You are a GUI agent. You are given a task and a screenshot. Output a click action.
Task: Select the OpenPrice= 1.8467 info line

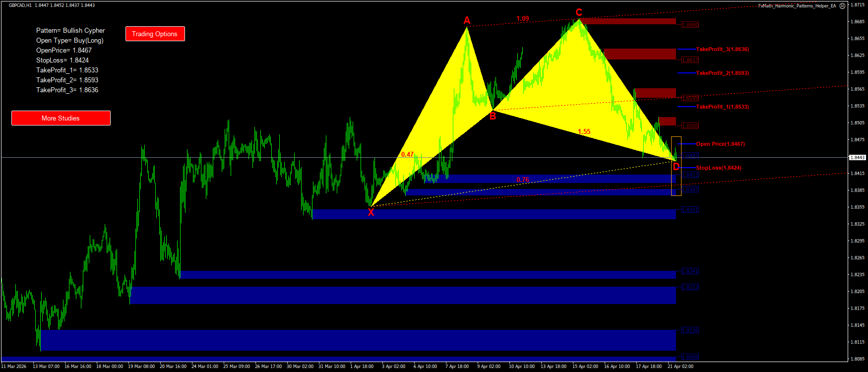[64, 50]
